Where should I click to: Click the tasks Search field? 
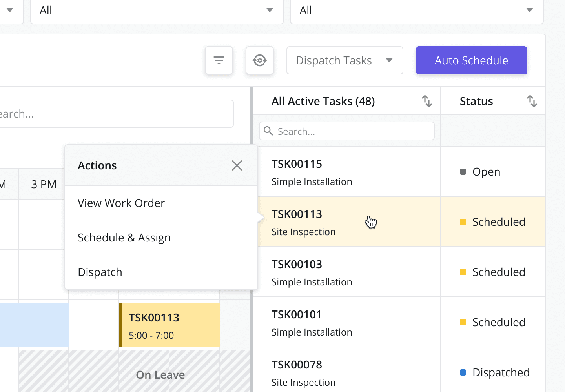347,131
